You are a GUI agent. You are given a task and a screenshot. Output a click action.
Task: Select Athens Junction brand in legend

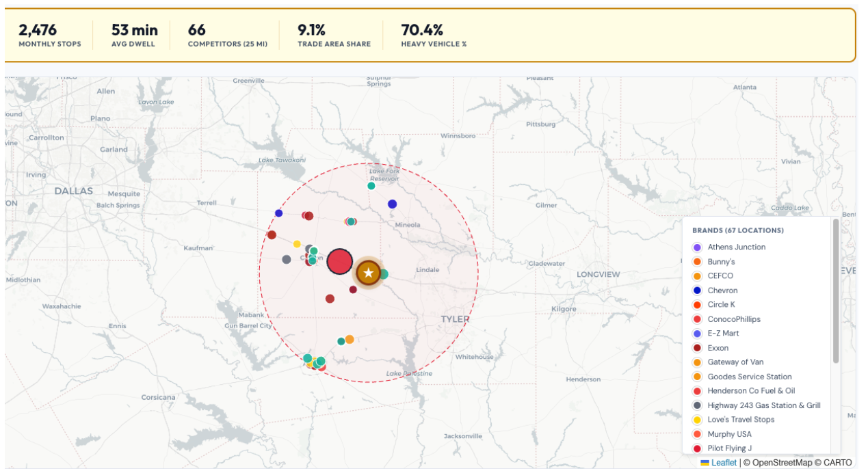[x=736, y=247]
